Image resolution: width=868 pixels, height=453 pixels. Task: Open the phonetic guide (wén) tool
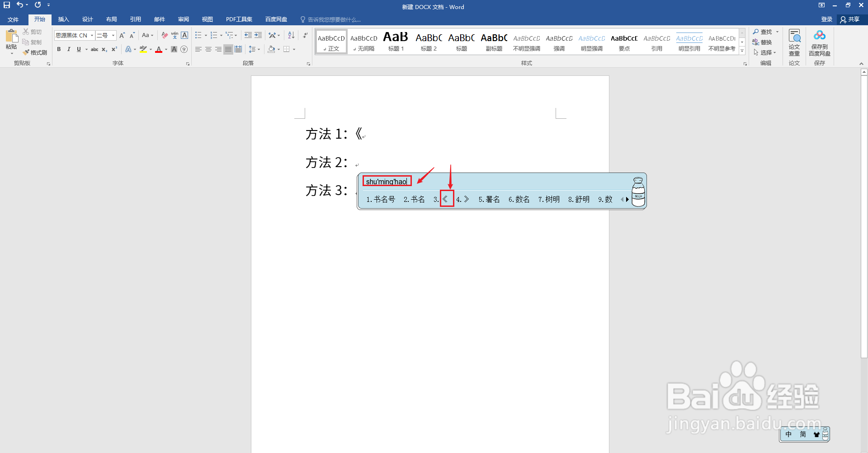click(175, 35)
